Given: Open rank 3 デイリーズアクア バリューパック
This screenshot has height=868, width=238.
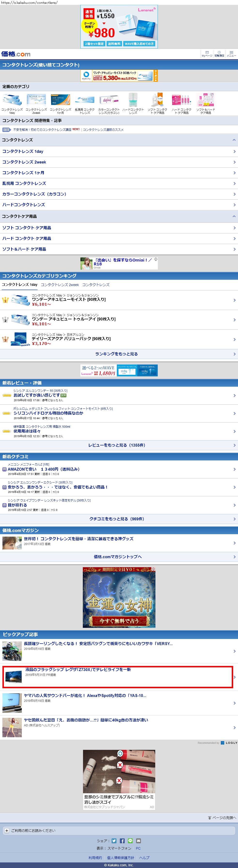Looking at the screenshot, I should (x=119, y=339).
